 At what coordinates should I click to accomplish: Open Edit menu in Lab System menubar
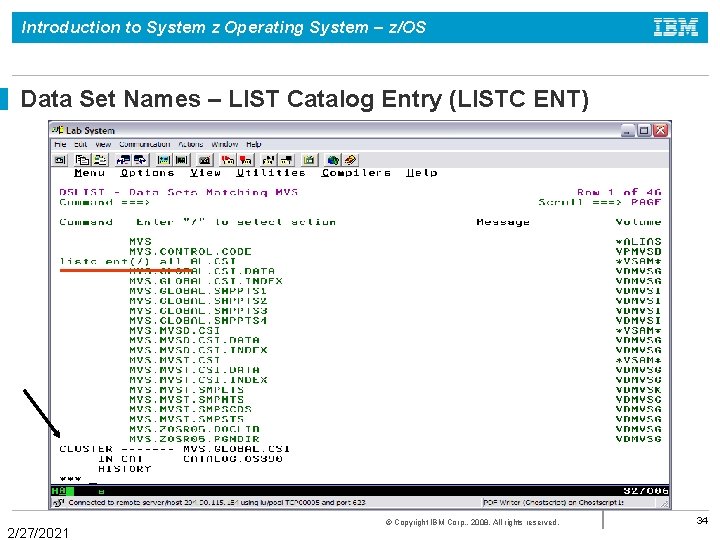click(x=81, y=144)
